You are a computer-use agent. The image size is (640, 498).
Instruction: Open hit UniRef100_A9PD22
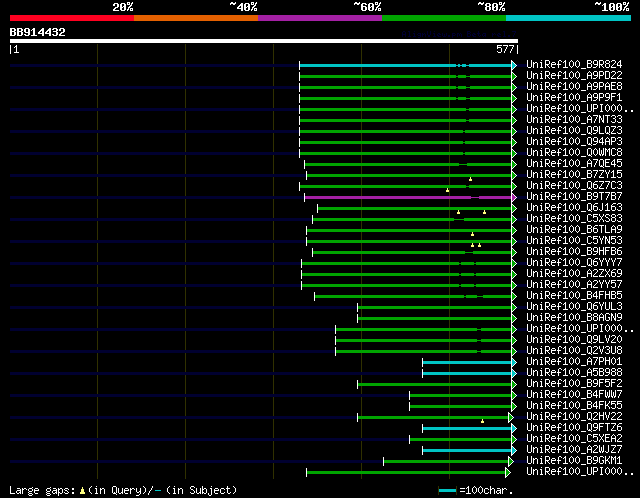[x=574, y=76]
